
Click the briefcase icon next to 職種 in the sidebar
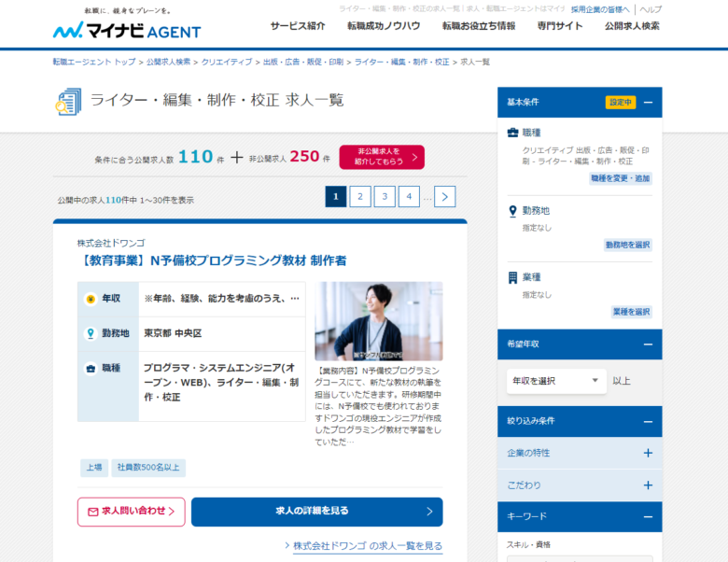[x=512, y=133]
